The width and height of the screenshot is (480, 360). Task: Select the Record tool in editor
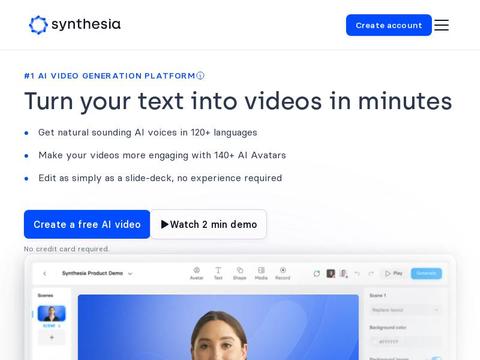283,273
